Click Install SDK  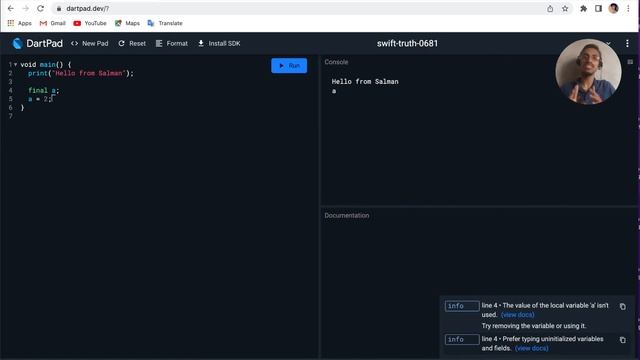[219, 43]
